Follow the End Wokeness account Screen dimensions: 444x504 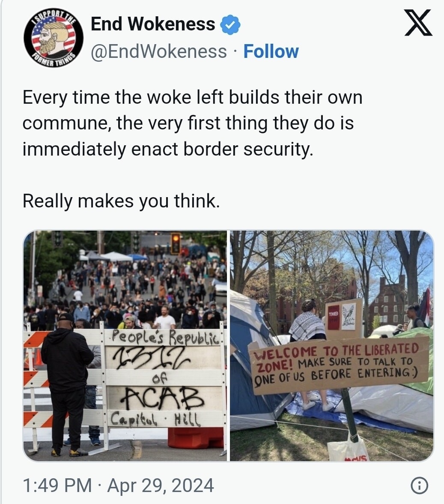tap(271, 51)
